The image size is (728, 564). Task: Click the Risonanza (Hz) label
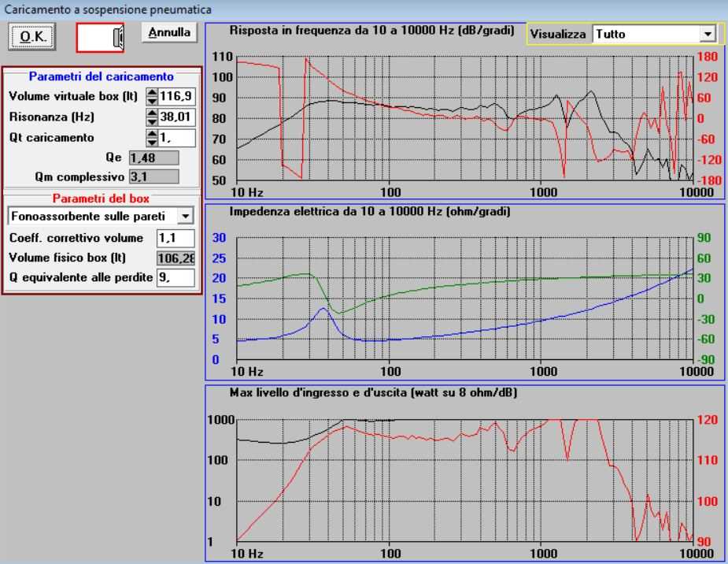tap(51, 117)
